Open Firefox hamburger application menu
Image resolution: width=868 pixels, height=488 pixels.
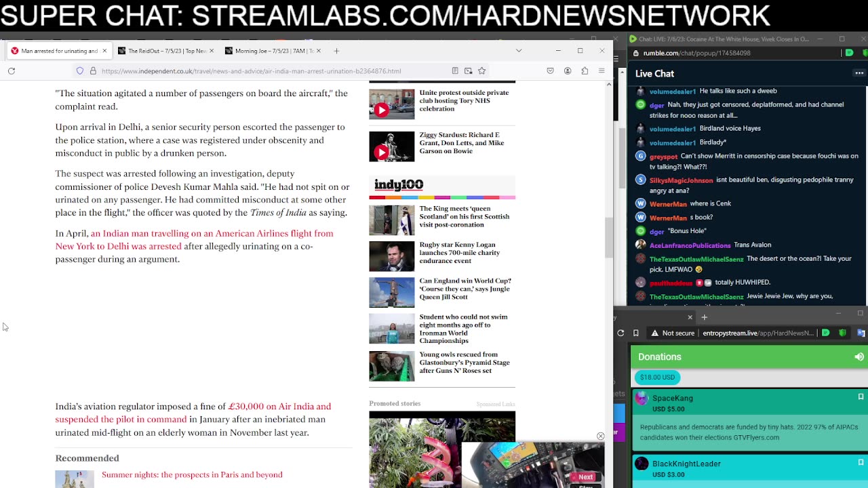601,70
